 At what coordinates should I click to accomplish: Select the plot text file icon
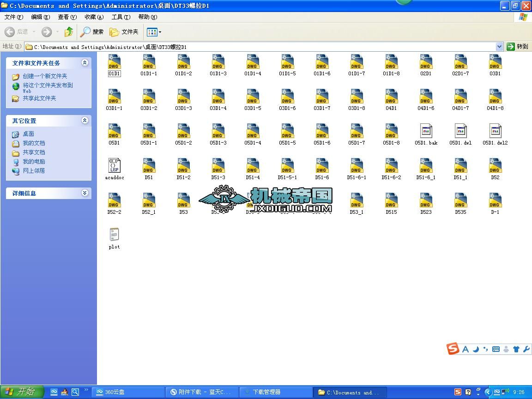pos(114,235)
